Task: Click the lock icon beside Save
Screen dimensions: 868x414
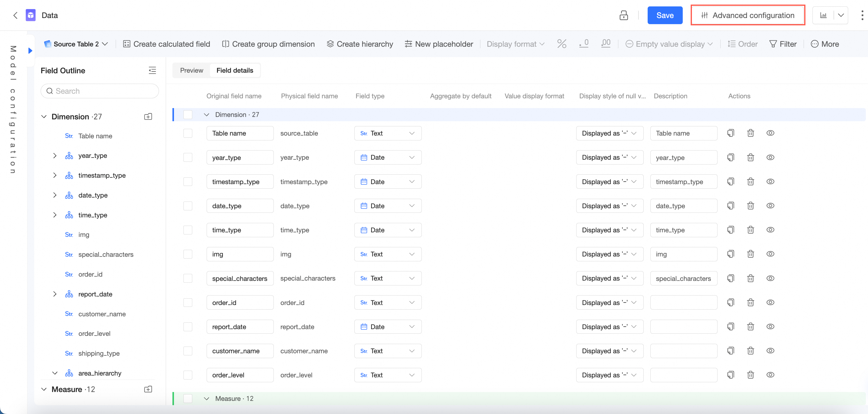Action: coord(623,15)
